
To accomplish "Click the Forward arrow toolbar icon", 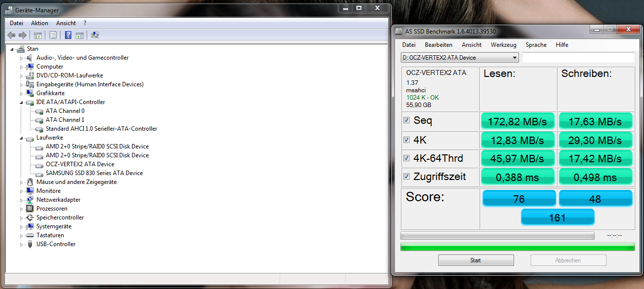I will coord(22,35).
